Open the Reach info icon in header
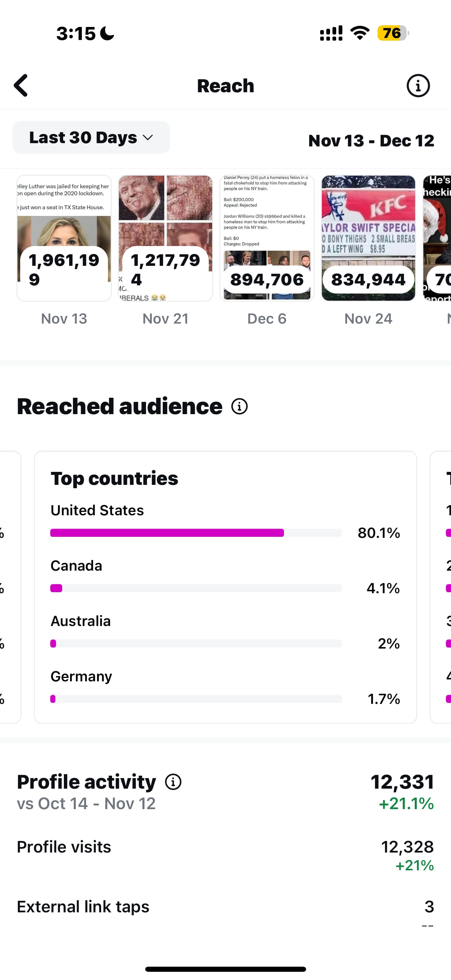The image size is (451, 980). point(418,86)
